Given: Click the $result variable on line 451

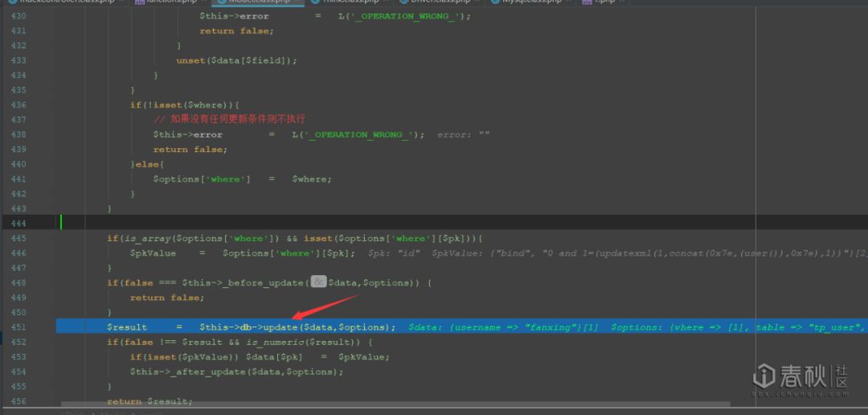Looking at the screenshot, I should tap(127, 327).
